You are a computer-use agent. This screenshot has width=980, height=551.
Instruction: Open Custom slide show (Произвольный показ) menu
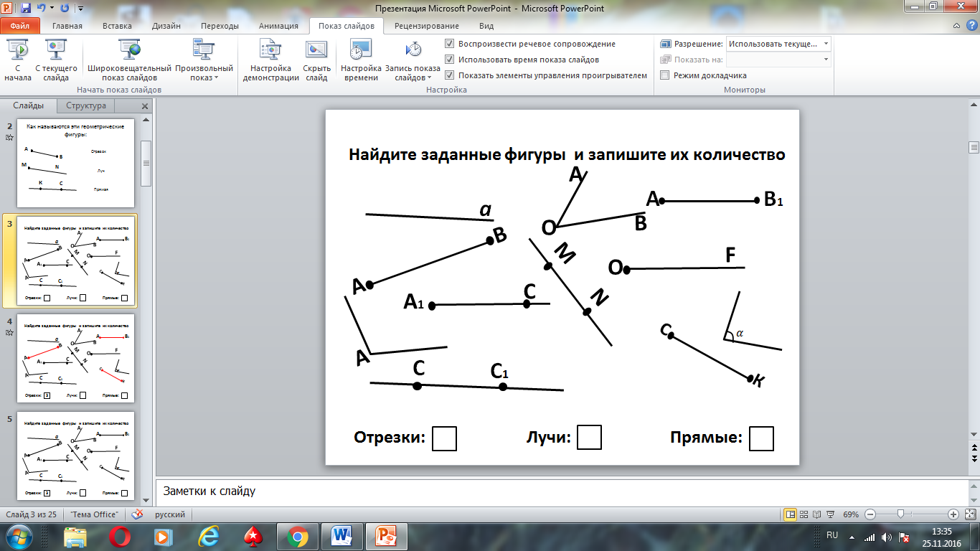203,62
